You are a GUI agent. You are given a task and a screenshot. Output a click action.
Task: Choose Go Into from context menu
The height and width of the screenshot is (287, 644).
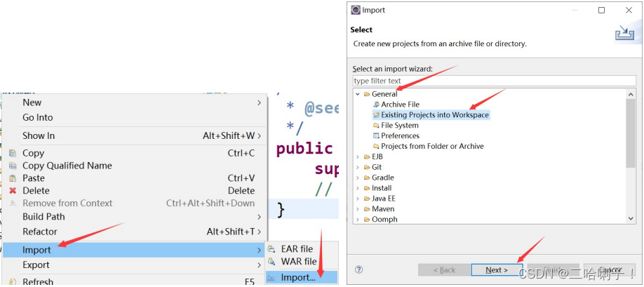tap(135, 117)
